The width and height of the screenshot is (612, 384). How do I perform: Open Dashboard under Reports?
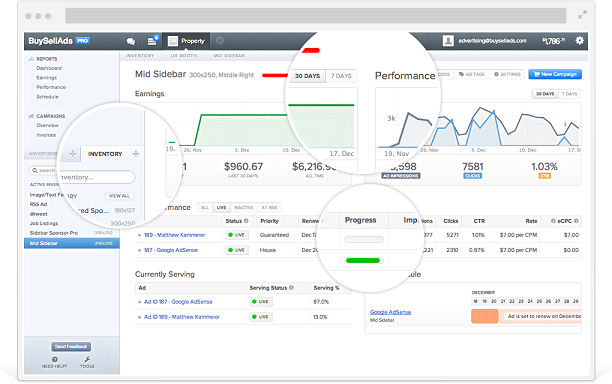[x=49, y=68]
